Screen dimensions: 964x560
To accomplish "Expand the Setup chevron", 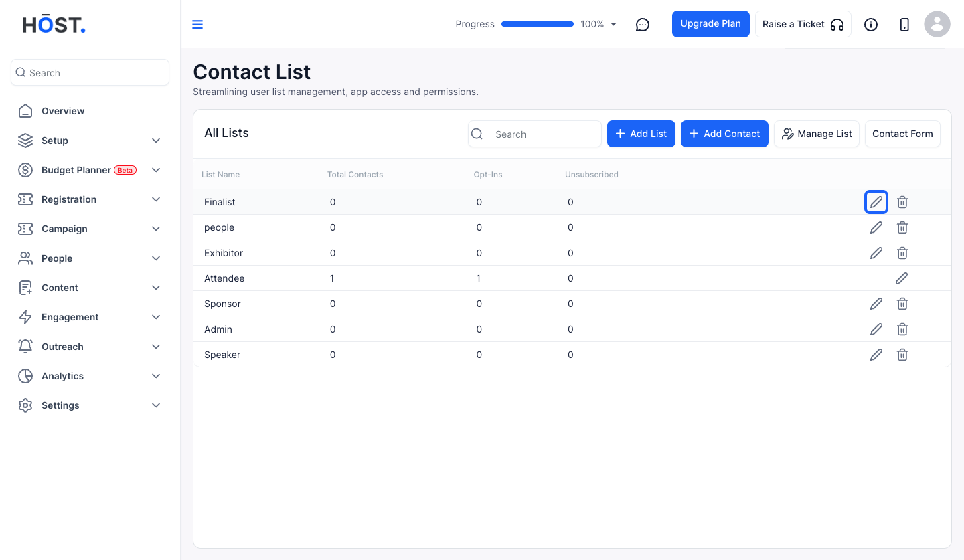I will point(156,141).
